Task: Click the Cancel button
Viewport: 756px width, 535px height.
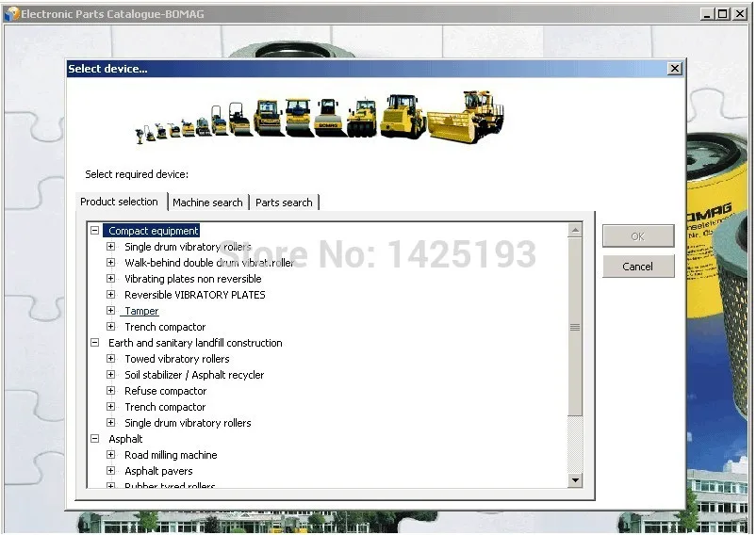Action: coord(638,267)
